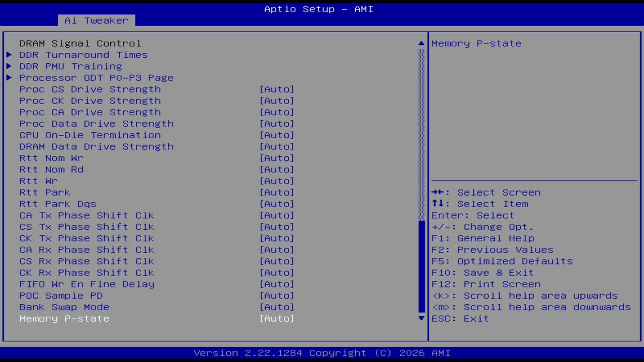Change Memory P-state Auto value
The height and width of the screenshot is (362, 644).
277,319
